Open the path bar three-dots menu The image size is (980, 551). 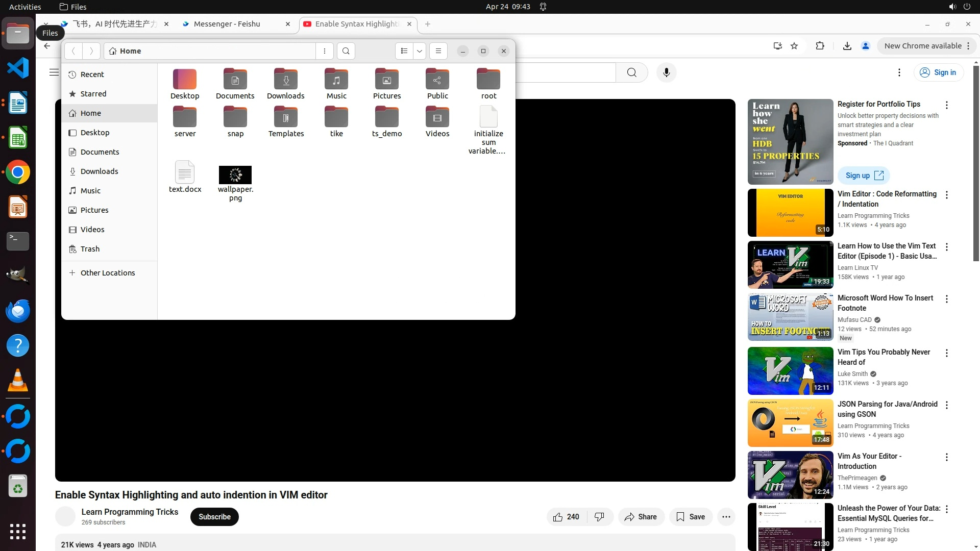(x=325, y=51)
